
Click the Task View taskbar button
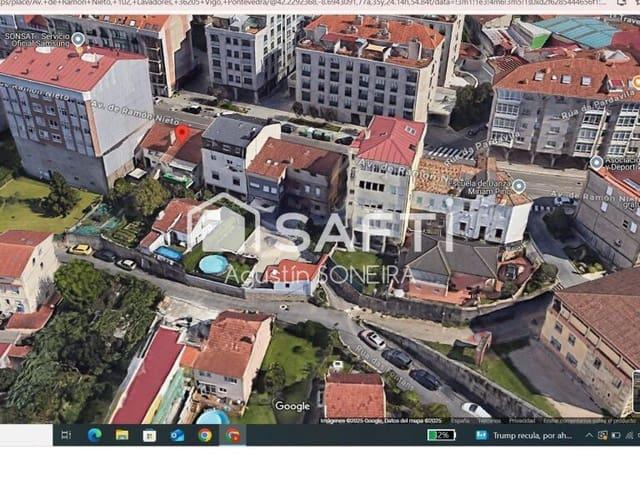coord(66,435)
